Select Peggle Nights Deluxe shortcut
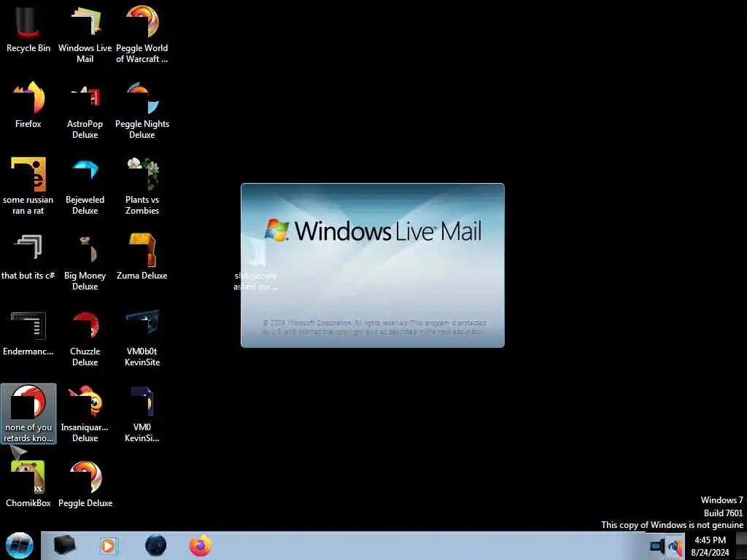 tap(142, 111)
